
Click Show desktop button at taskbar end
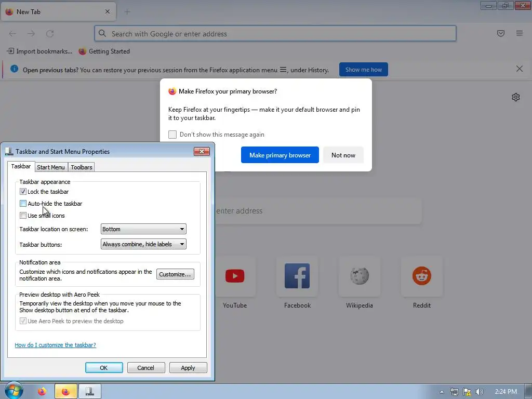tap(528, 392)
